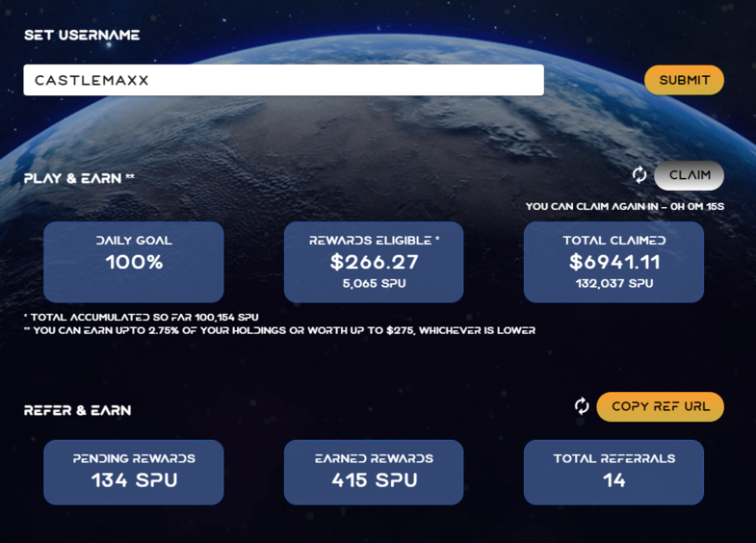Click the Play & Earn heading
The width and height of the screenshot is (756, 543).
tap(79, 178)
